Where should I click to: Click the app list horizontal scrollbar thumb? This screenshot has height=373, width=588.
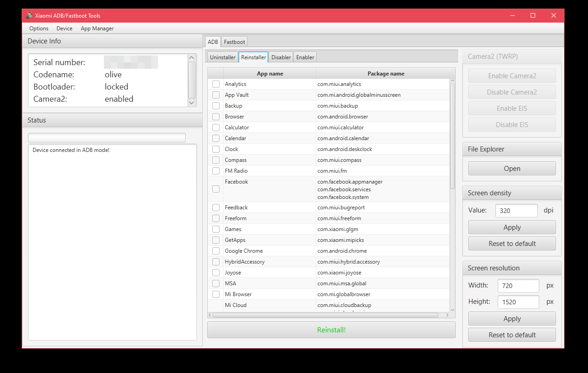point(325,315)
